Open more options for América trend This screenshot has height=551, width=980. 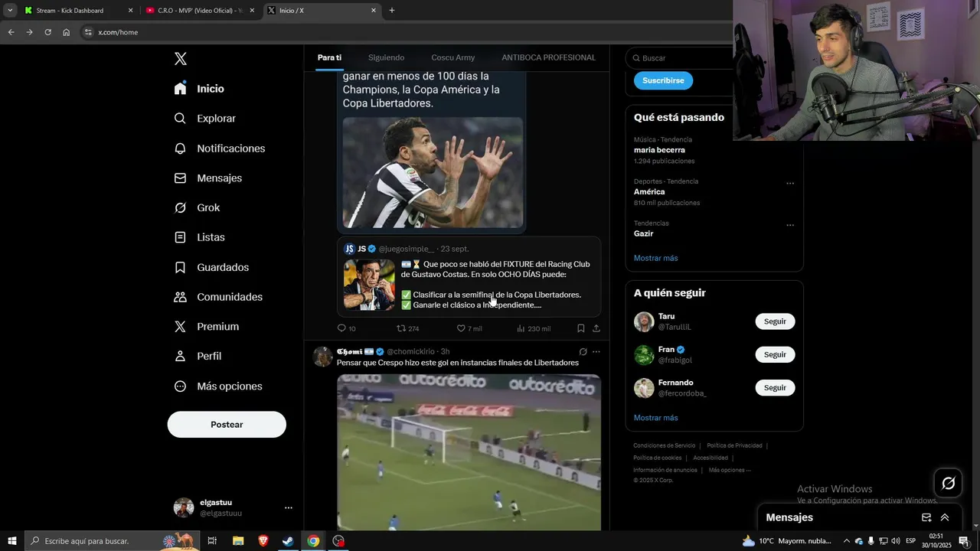click(790, 184)
